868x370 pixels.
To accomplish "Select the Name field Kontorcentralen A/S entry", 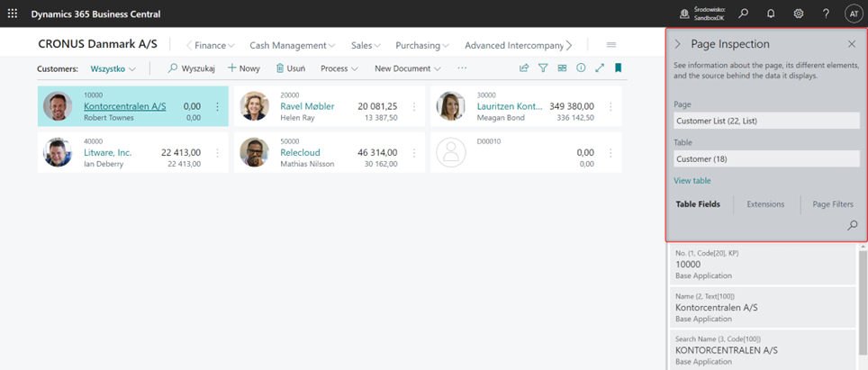I will [764, 308].
